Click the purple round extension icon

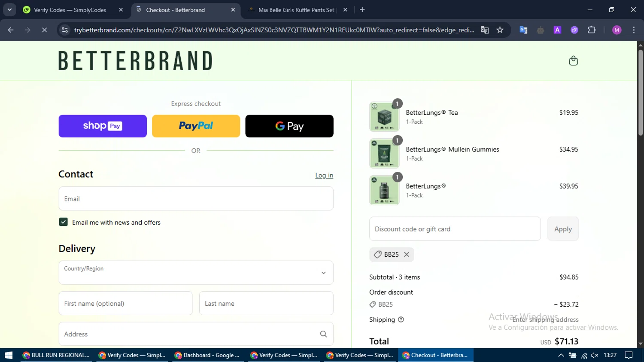574,30
